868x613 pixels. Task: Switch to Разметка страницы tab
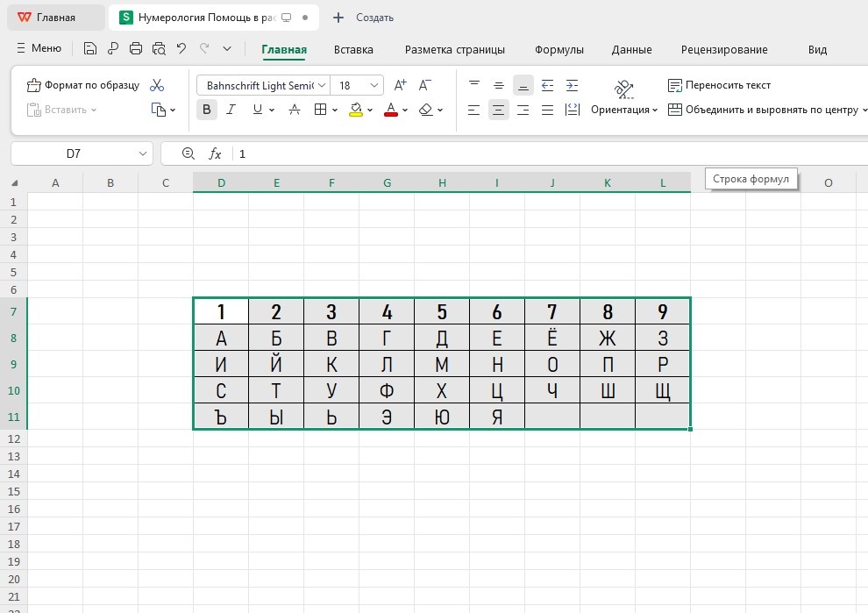click(454, 50)
